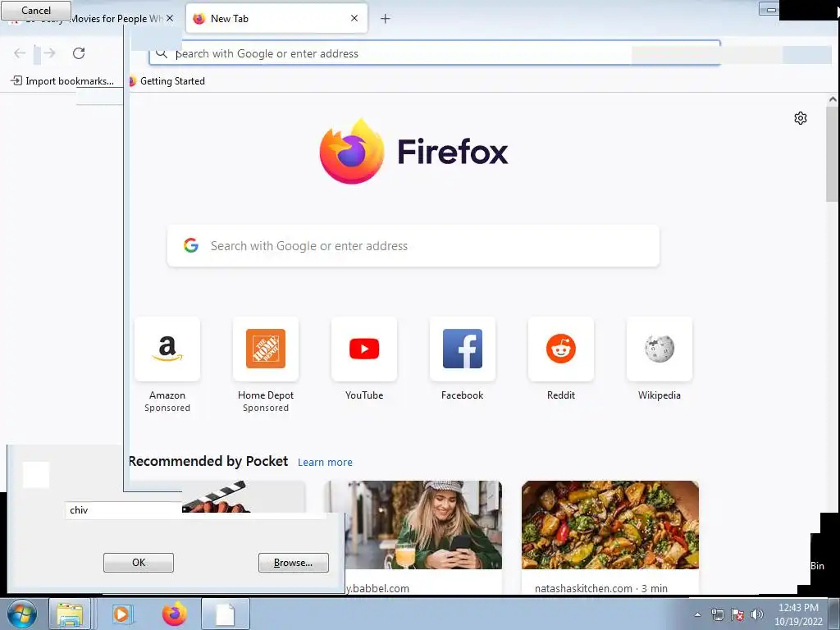Click the Firefox taskbar icon
The height and width of the screenshot is (630, 840).
[x=175, y=614]
